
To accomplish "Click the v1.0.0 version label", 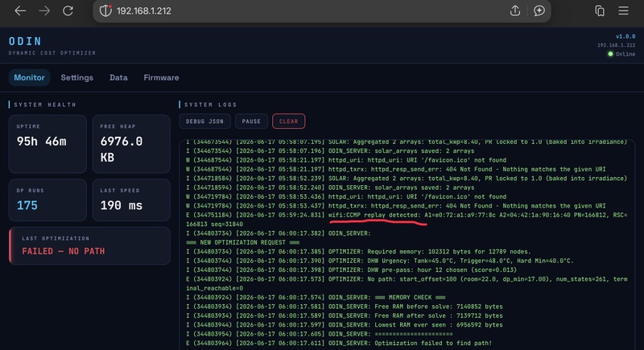I will [625, 36].
